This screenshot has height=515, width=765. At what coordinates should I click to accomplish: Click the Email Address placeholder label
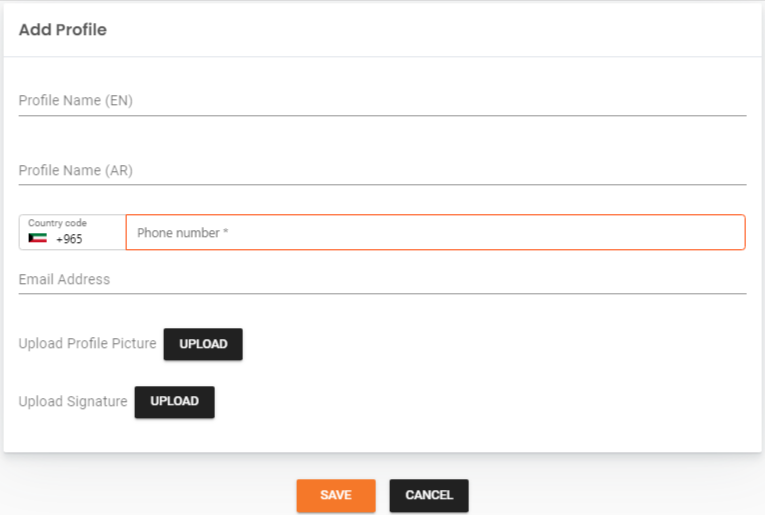(64, 280)
